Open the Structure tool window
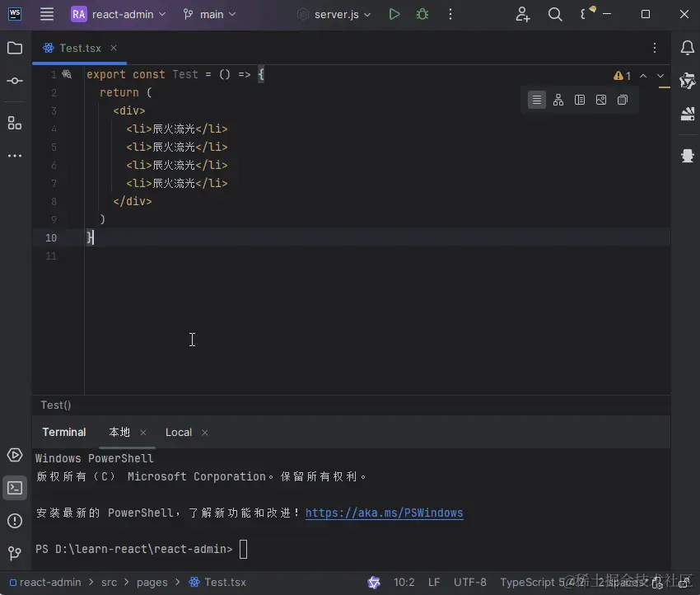This screenshot has width=700, height=595. tap(15, 123)
